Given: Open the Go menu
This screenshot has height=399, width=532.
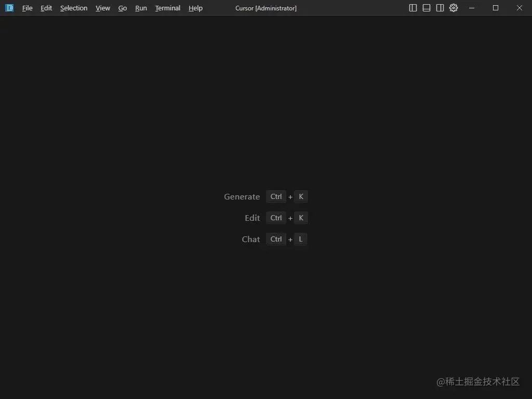Looking at the screenshot, I should [122, 8].
